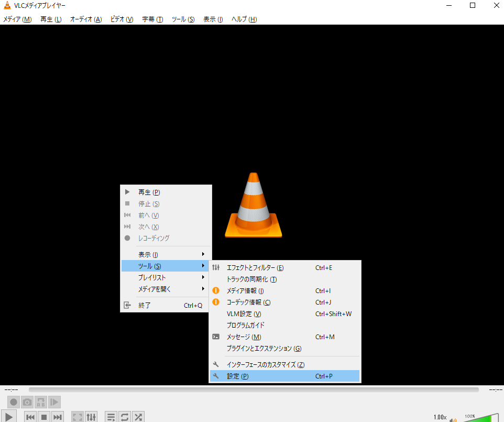Open エフェクトとフィルター (E) entry

pos(285,267)
